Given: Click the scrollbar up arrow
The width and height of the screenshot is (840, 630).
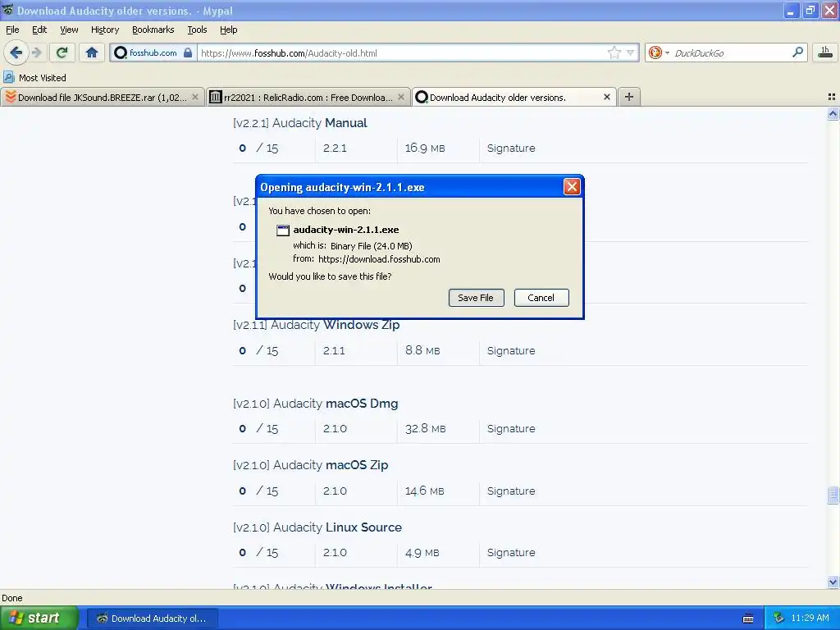Looking at the screenshot, I should pyautogui.click(x=833, y=113).
